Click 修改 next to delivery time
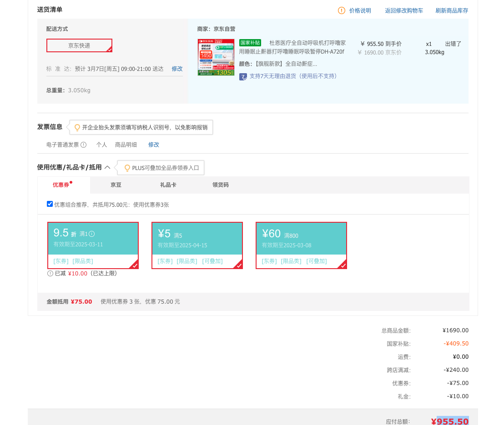504x425 pixels. tap(177, 69)
